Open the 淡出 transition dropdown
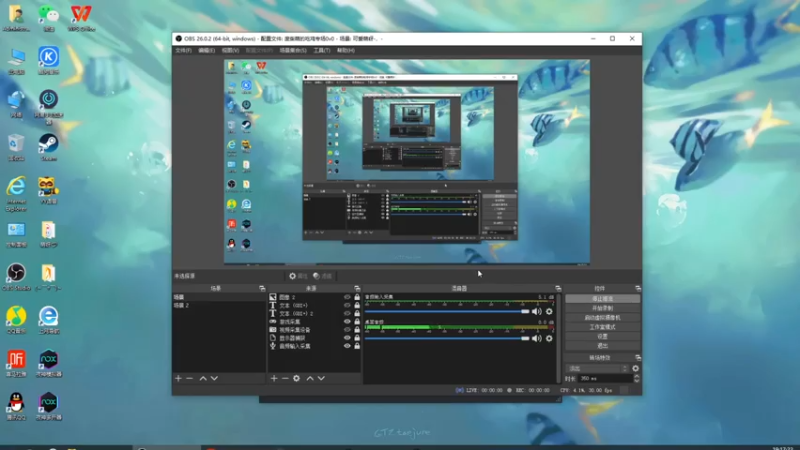The width and height of the screenshot is (800, 450). (x=597, y=368)
